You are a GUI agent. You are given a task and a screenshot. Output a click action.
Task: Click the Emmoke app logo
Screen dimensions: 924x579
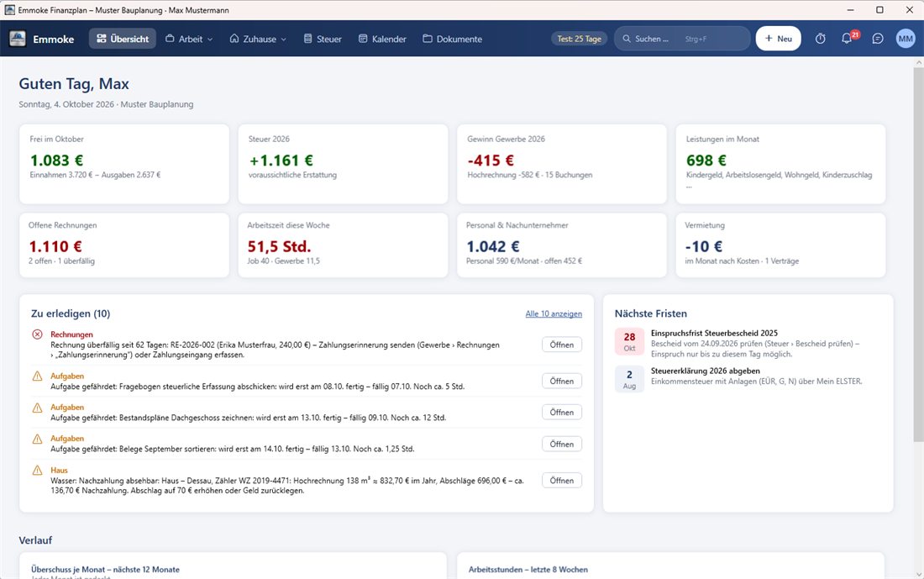[x=18, y=39]
